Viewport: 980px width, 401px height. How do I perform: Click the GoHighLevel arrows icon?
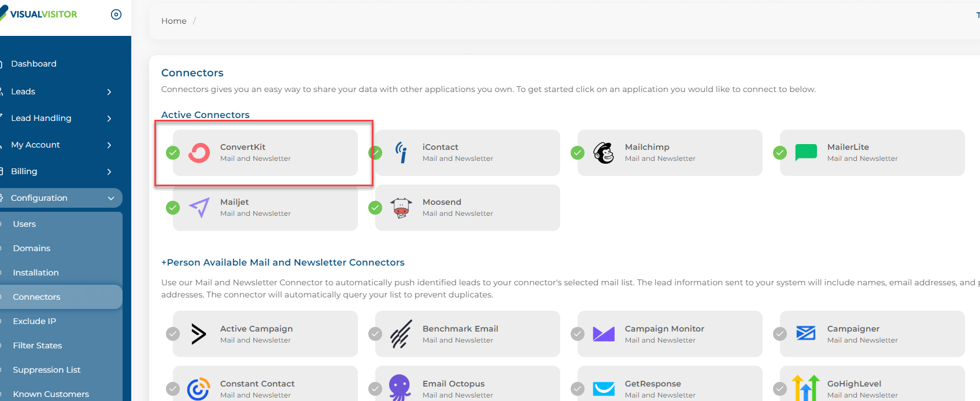point(806,388)
